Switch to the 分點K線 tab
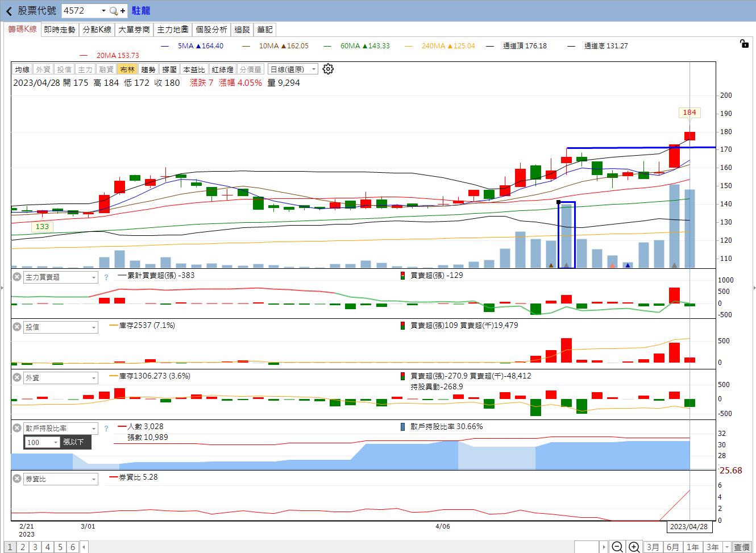This screenshot has height=553, width=756. (x=97, y=30)
